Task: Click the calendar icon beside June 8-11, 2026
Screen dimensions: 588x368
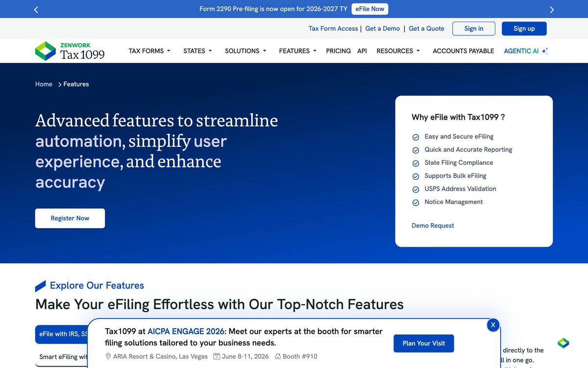Action: click(x=217, y=356)
